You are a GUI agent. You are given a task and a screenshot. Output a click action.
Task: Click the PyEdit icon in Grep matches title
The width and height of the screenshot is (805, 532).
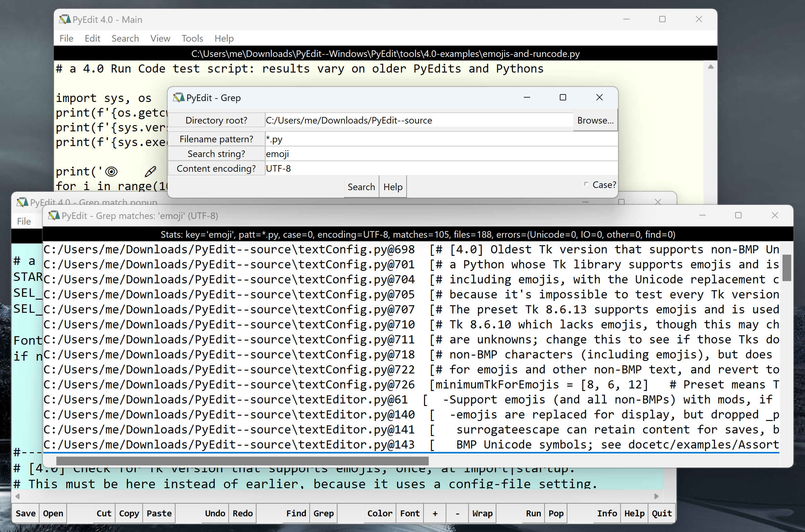pyautogui.click(x=53, y=215)
